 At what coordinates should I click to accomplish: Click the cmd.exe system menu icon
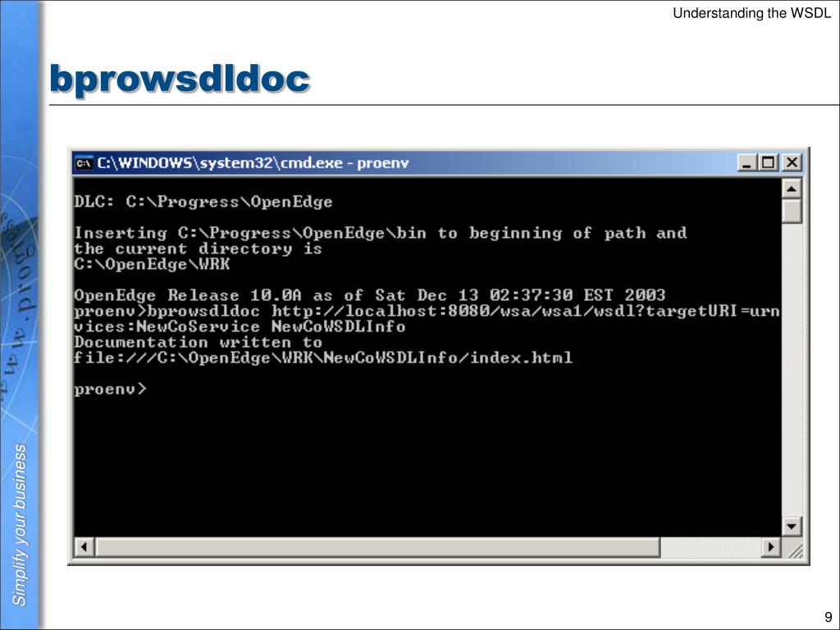pos(84,163)
